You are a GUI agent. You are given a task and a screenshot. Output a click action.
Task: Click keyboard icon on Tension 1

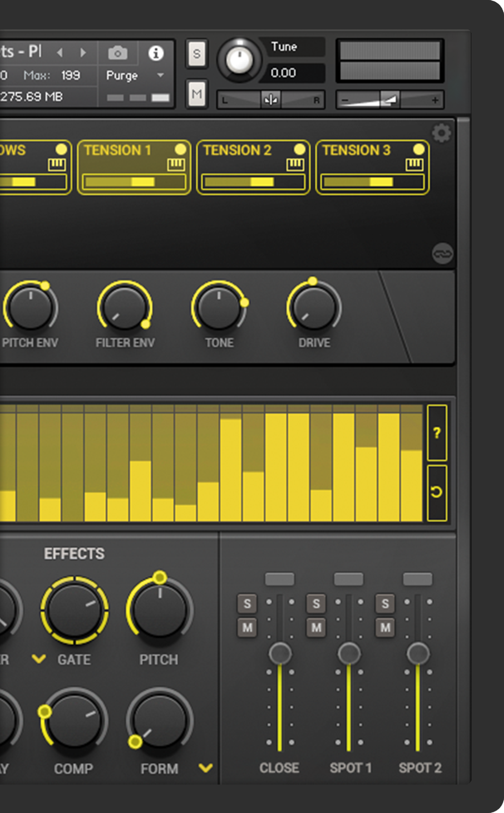[x=176, y=164]
